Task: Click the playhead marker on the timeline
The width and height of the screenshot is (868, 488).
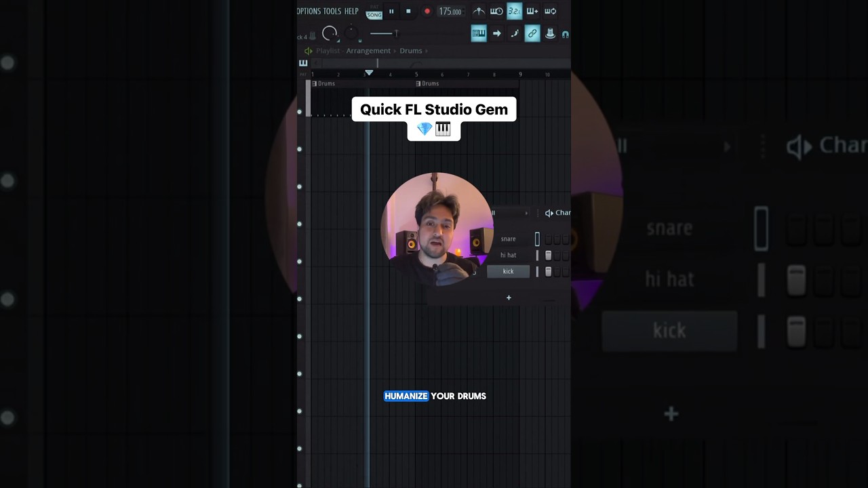Action: click(x=369, y=73)
